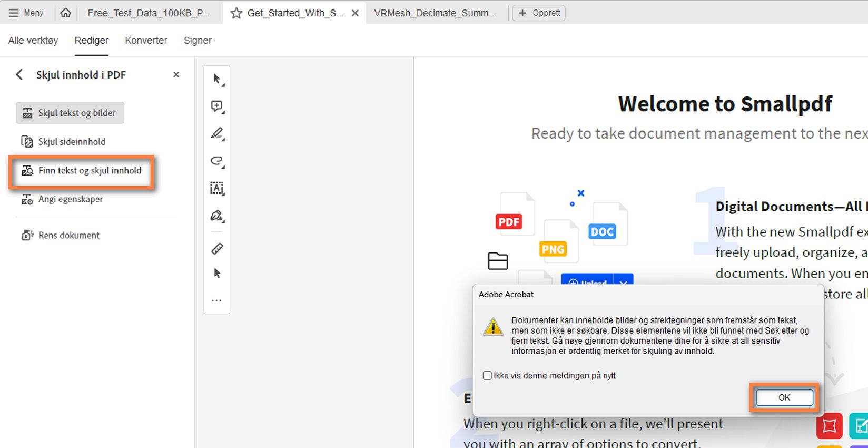The image size is (868, 448).
Task: Click the Skjul innhold i PDF title
Action: tap(81, 75)
